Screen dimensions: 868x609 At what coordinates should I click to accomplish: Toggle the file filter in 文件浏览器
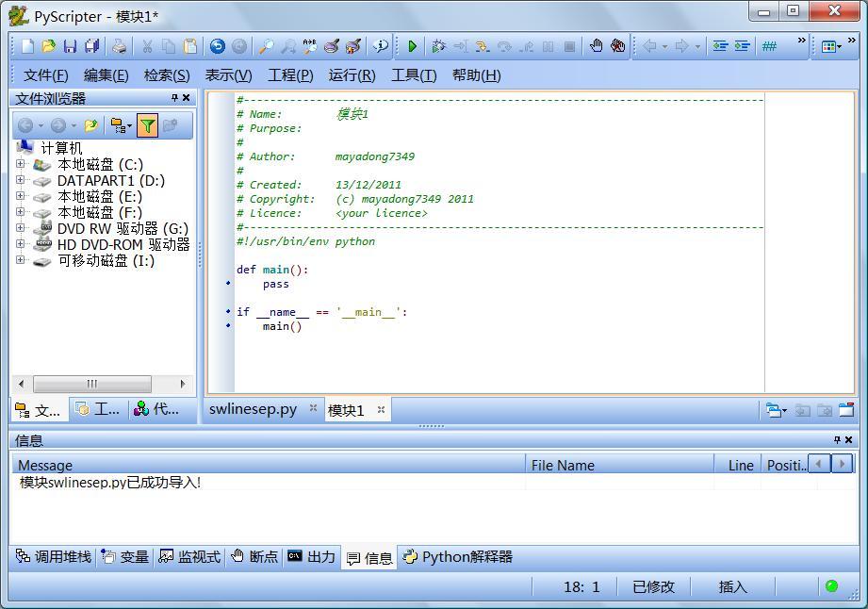147,125
